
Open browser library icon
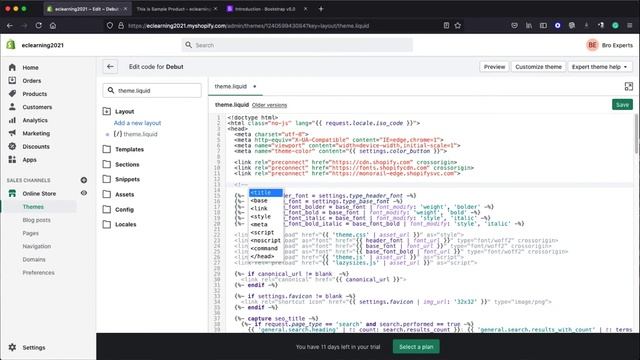529,25
